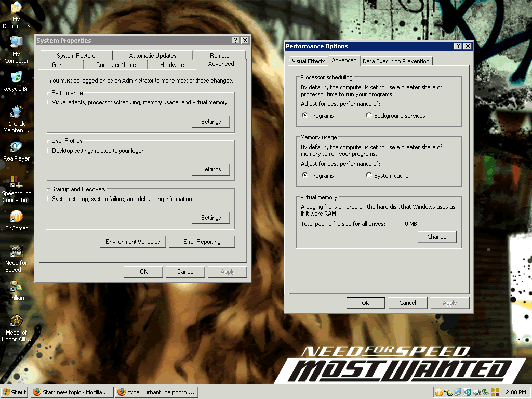Close the Performance Options dialog with X
This screenshot has width=532, height=399.
point(468,46)
